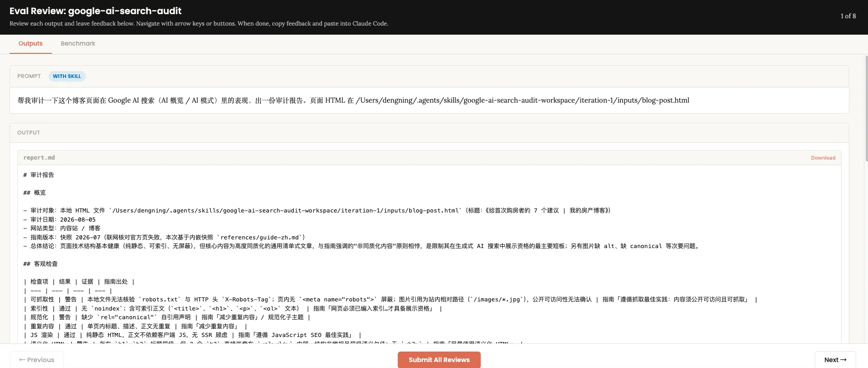
Task: Click the review instructions subtitle text
Action: [x=199, y=24]
